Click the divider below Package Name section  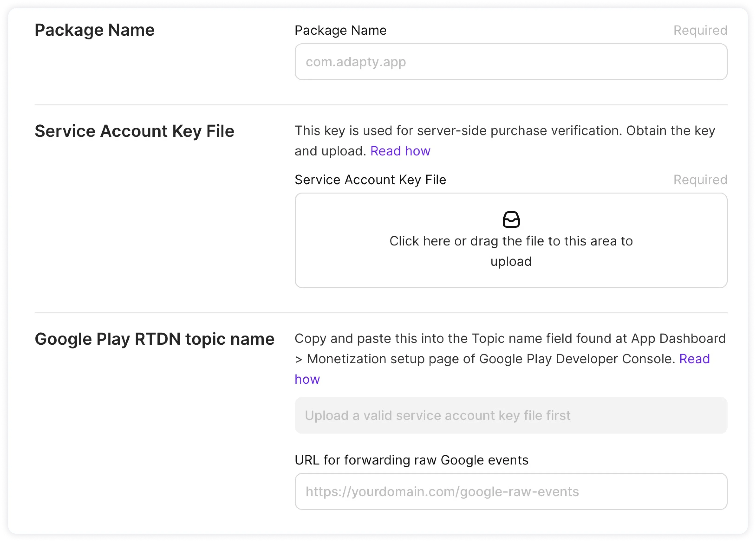click(381, 105)
